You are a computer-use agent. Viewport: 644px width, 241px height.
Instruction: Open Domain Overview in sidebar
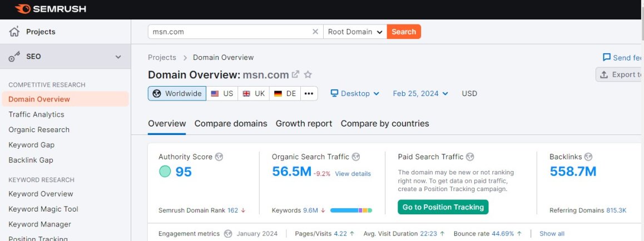[x=65, y=99]
